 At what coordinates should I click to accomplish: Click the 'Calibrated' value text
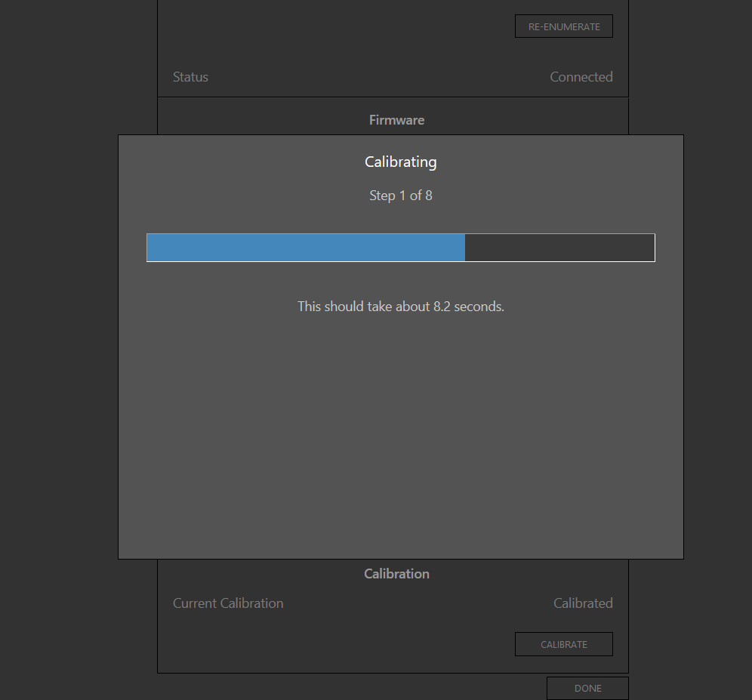click(x=583, y=603)
